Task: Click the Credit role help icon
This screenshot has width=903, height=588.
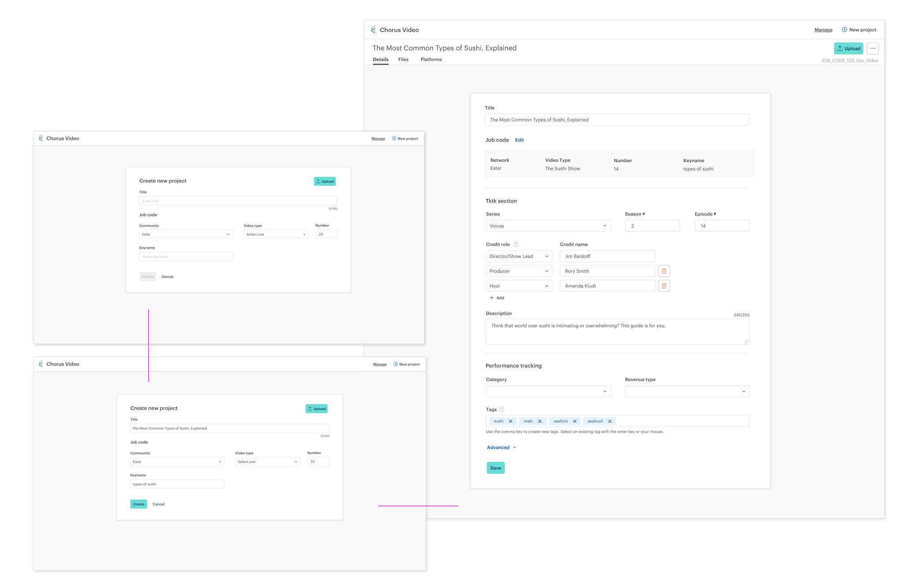Action: coord(516,245)
